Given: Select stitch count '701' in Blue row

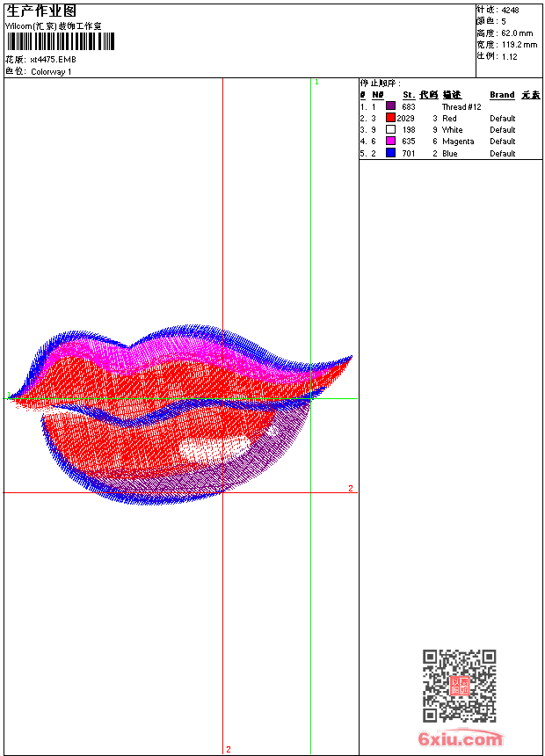Looking at the screenshot, I should tap(409, 154).
